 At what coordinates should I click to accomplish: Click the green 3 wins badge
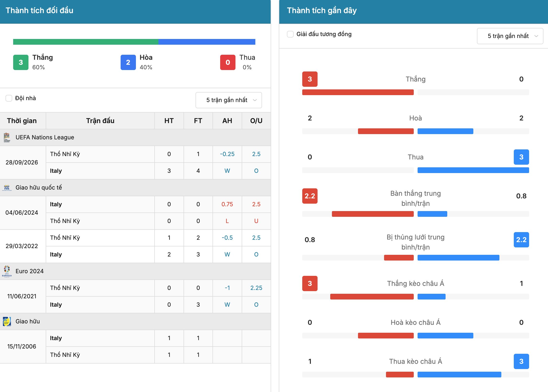point(21,63)
